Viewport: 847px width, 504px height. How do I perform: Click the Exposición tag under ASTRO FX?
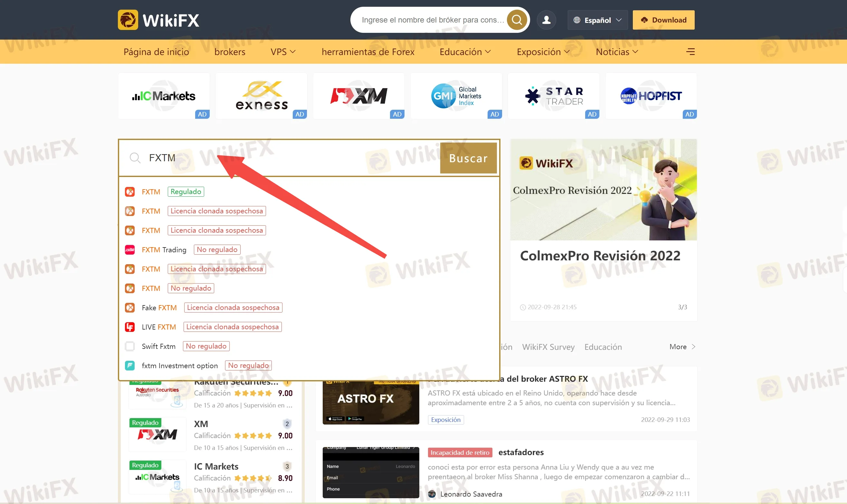(446, 420)
